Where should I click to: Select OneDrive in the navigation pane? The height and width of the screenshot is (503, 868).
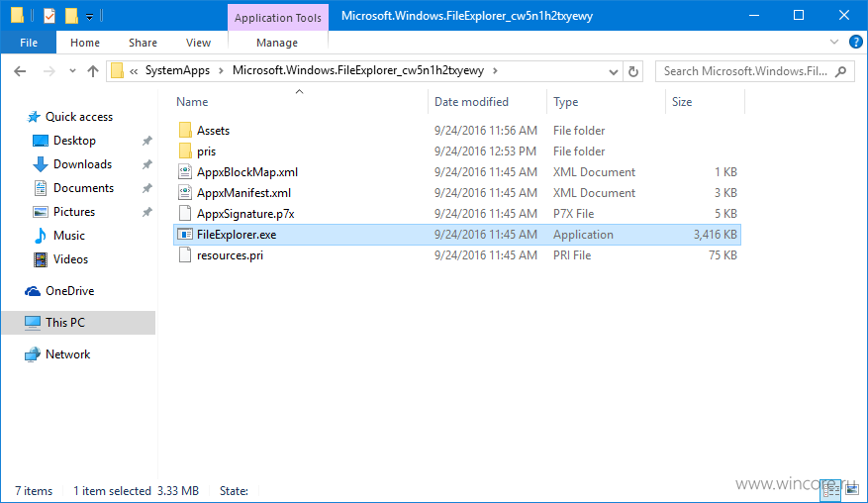tap(69, 291)
